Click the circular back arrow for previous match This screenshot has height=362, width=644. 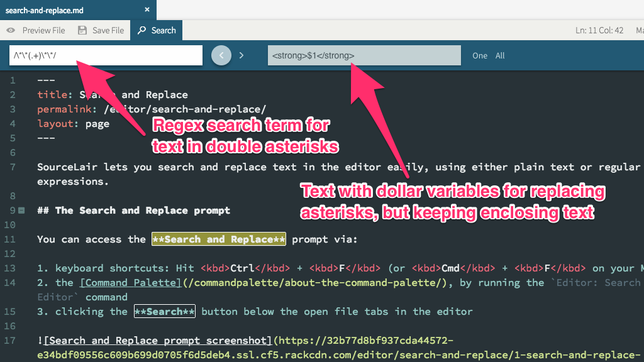click(x=221, y=55)
